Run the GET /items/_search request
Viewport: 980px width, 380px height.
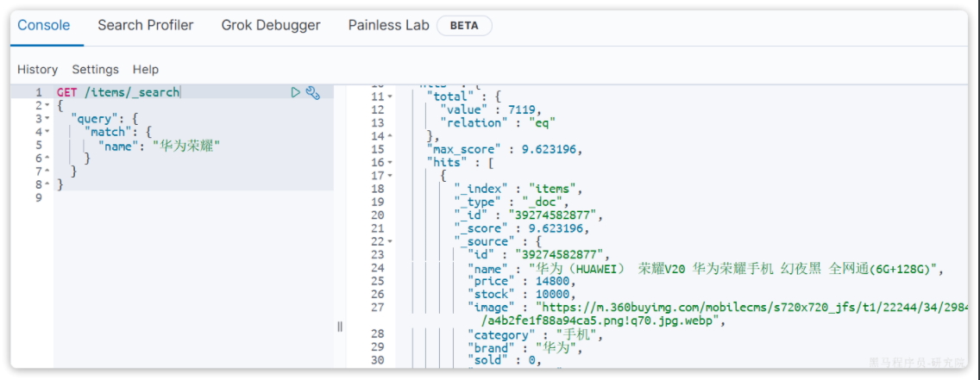click(x=296, y=92)
